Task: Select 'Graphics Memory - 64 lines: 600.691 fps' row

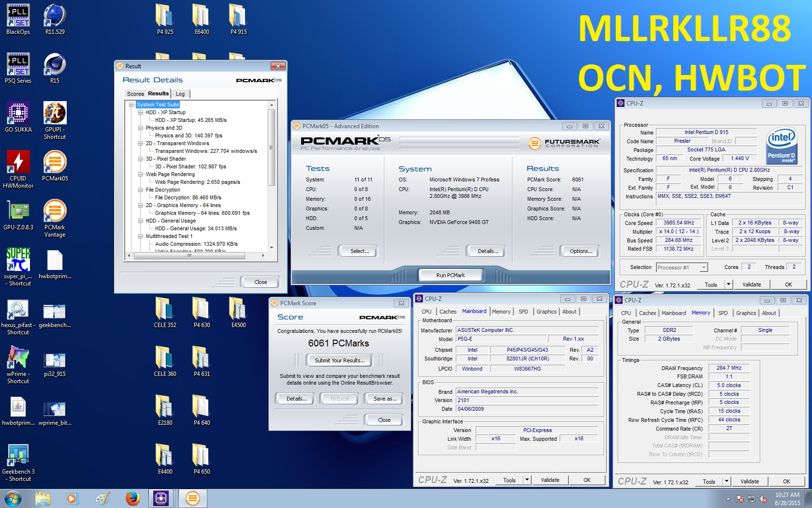Action: tap(202, 213)
